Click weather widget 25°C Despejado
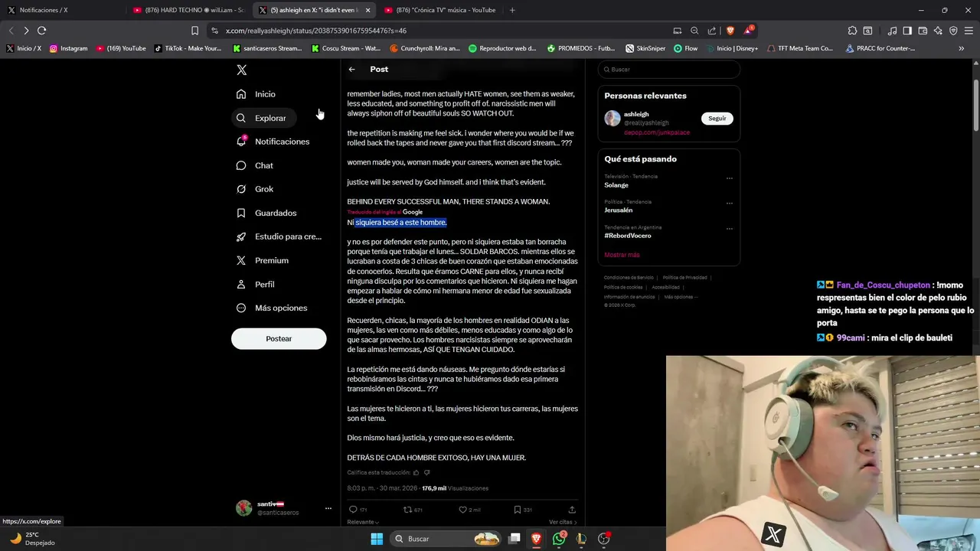The height and width of the screenshot is (551, 980). pyautogui.click(x=32, y=539)
